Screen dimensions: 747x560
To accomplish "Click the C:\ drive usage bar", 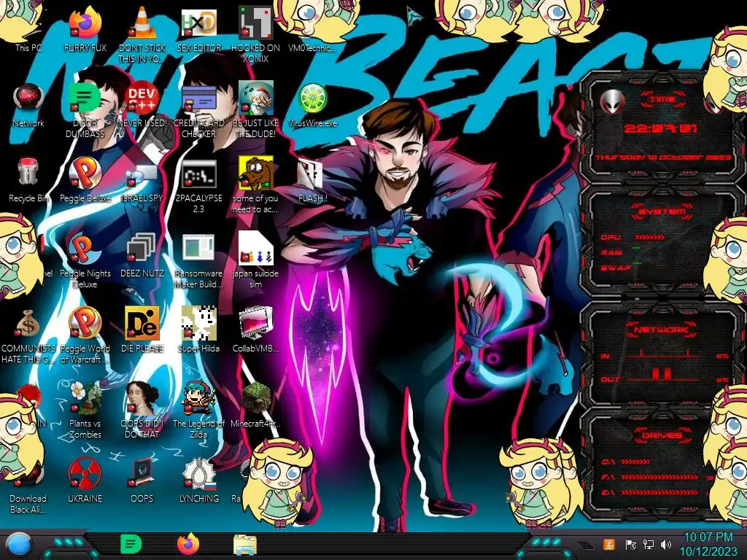I will click(635, 462).
